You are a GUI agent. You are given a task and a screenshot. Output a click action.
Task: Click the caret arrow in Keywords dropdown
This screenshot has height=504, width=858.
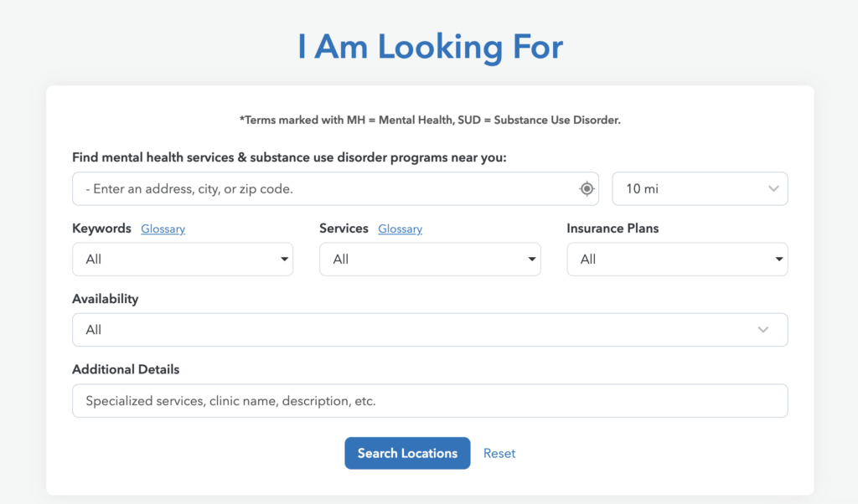pos(284,260)
